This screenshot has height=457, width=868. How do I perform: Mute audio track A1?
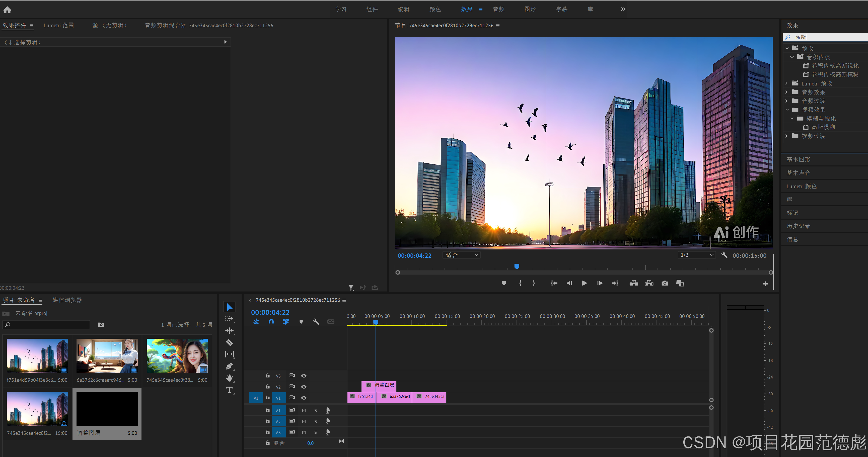[304, 411]
